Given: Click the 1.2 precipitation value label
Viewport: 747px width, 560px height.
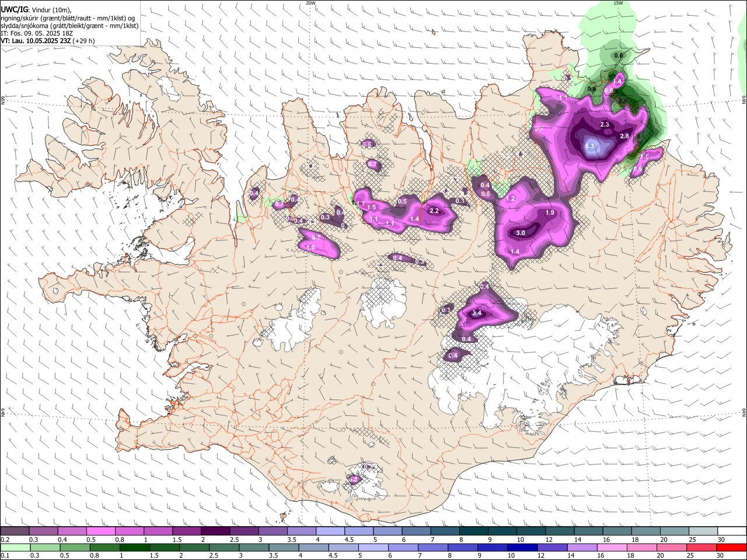Looking at the screenshot, I should click(510, 199).
